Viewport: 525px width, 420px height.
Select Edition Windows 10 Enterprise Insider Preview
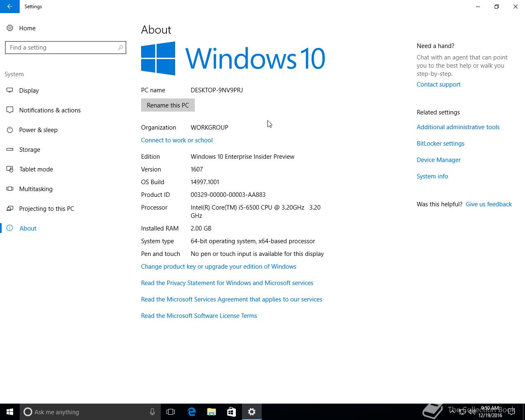pyautogui.click(x=242, y=157)
